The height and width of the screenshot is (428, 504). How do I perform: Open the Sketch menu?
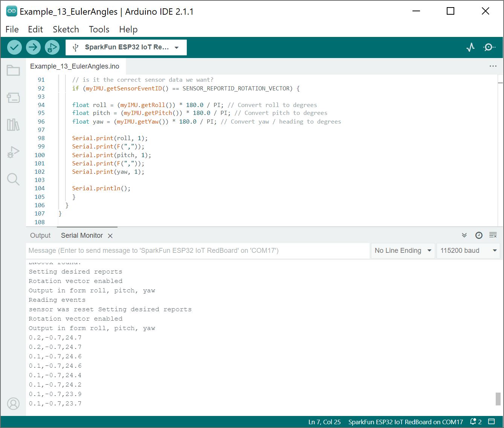pos(66,29)
